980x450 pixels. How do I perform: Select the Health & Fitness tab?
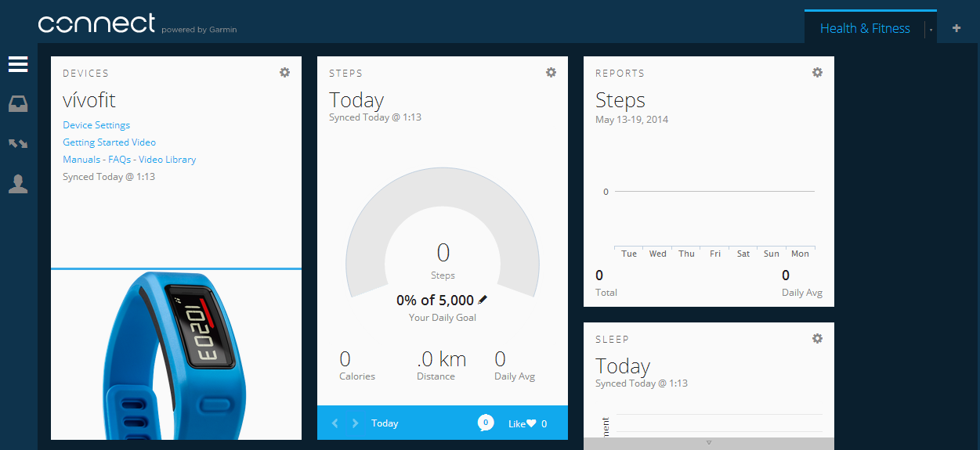point(865,28)
